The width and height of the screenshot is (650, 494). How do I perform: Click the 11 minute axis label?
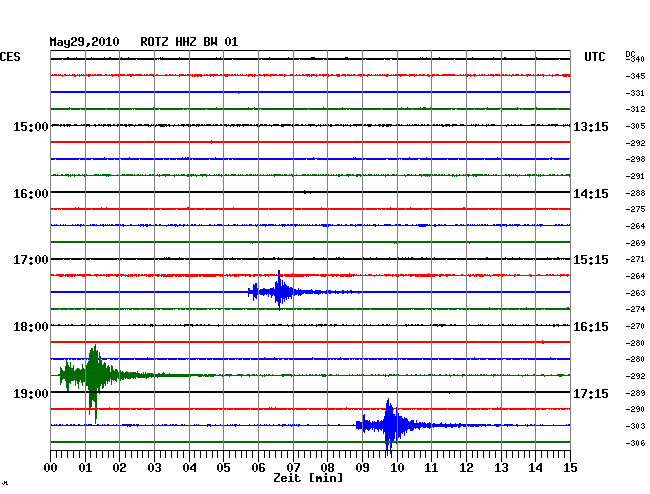pyautogui.click(x=432, y=468)
